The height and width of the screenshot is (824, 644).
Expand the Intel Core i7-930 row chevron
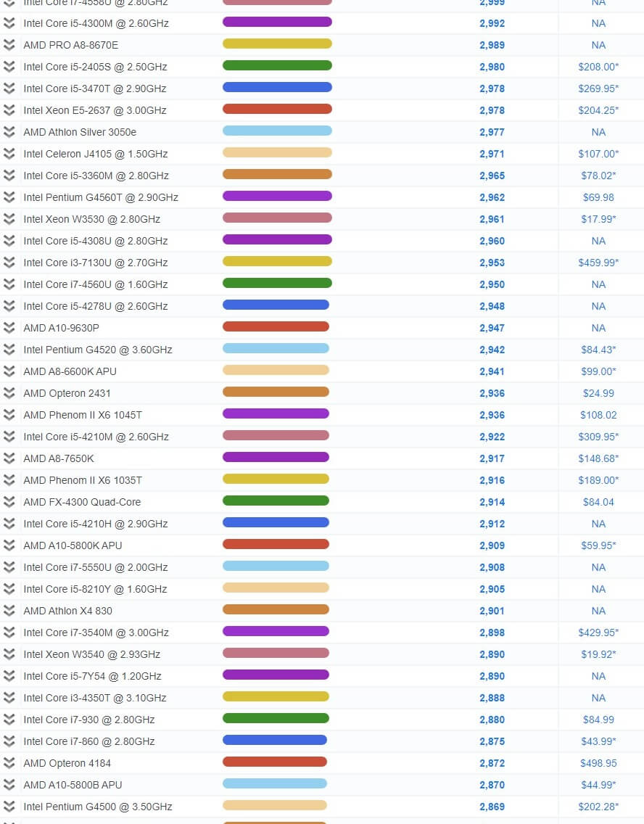point(9,720)
